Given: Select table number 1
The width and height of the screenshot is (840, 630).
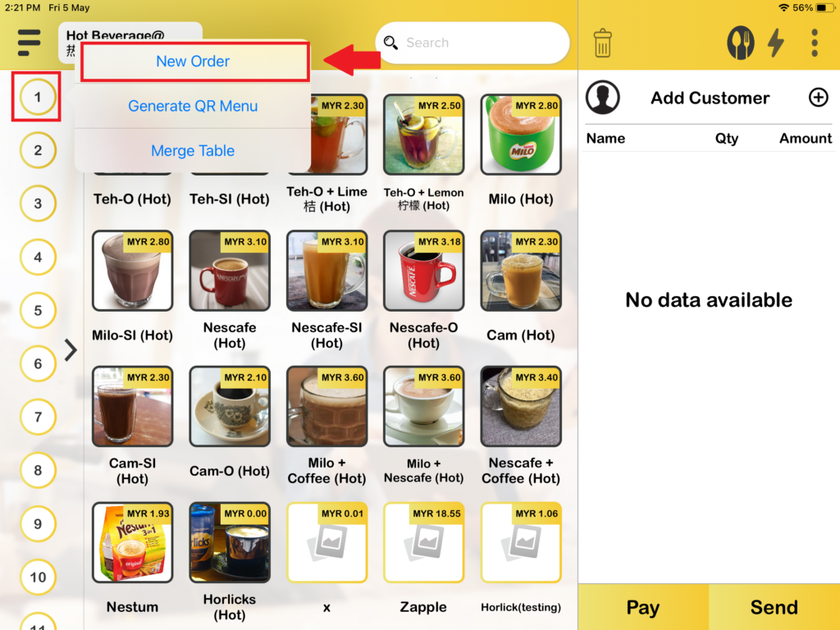Looking at the screenshot, I should tap(38, 97).
